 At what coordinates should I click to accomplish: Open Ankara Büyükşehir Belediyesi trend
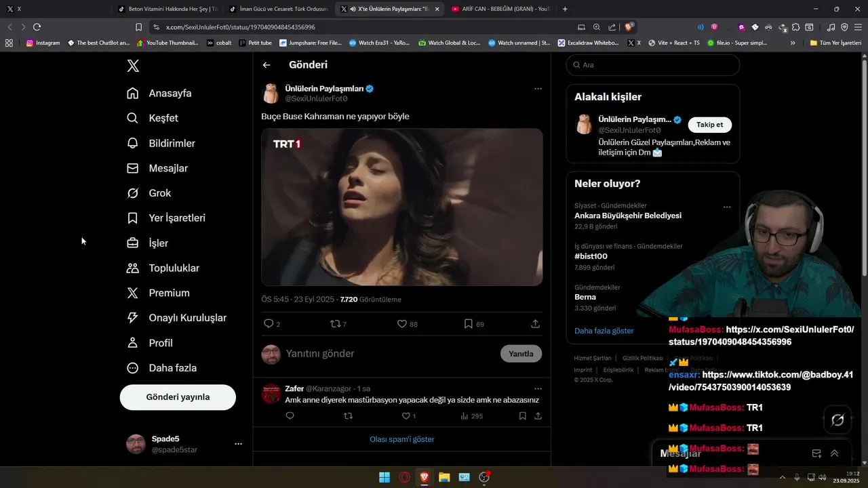(628, 216)
